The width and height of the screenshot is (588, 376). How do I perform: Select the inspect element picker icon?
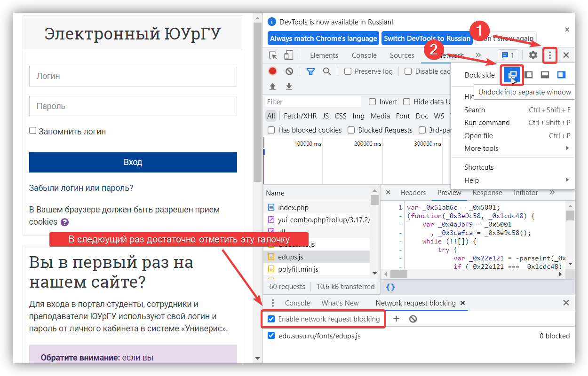tap(273, 55)
